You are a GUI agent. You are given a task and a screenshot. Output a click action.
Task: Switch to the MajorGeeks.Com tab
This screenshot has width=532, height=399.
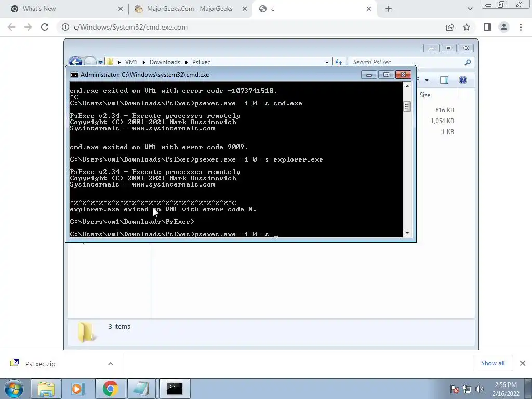tap(189, 9)
